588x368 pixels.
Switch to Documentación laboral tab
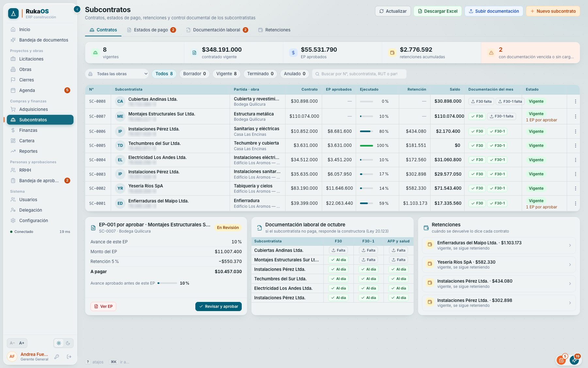217,30
